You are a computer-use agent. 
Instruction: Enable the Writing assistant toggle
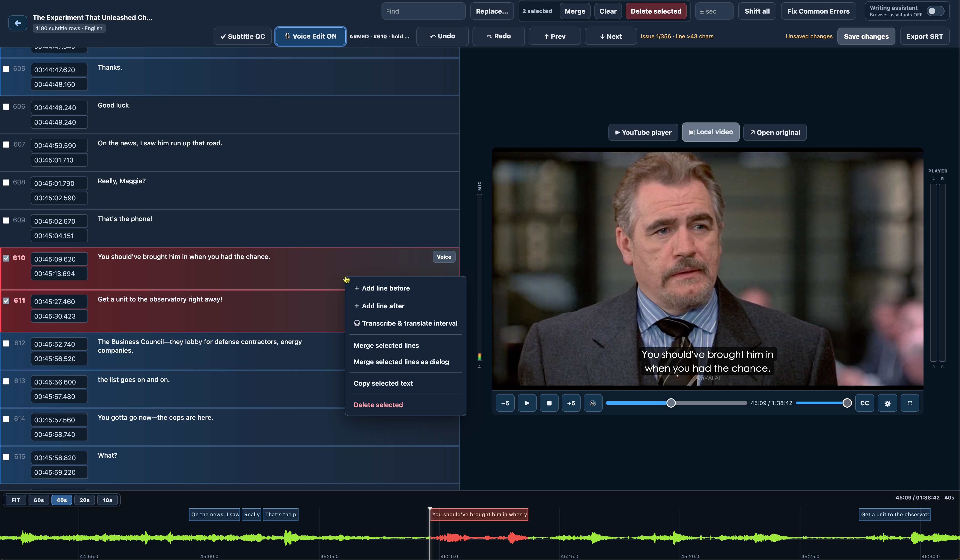click(935, 11)
